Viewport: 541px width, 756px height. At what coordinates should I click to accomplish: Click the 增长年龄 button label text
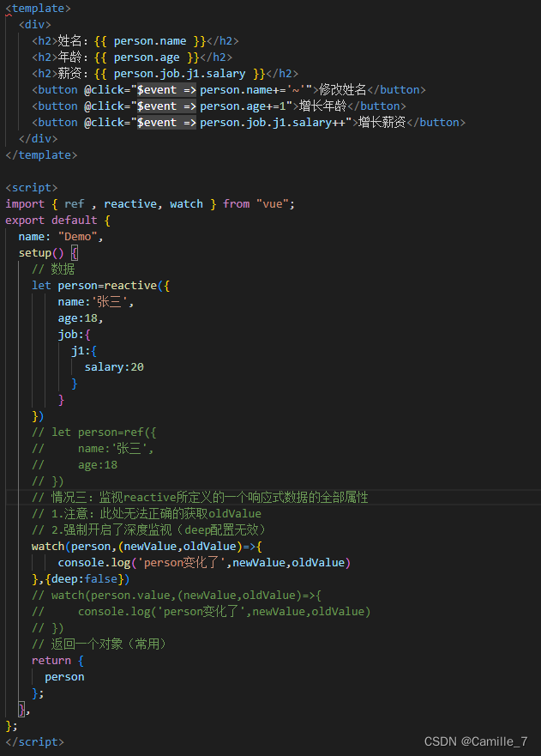coord(322,106)
